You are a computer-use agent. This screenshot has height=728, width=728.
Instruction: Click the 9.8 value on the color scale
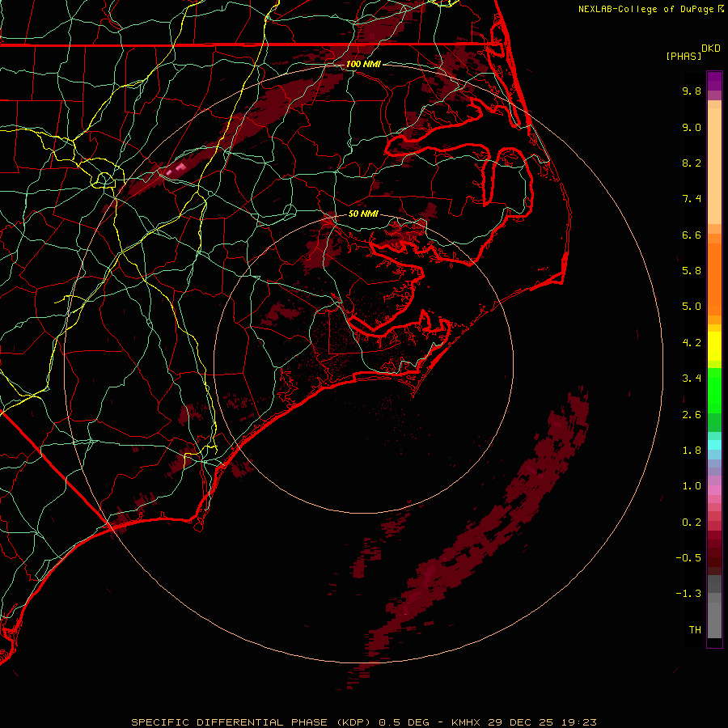coord(692,91)
